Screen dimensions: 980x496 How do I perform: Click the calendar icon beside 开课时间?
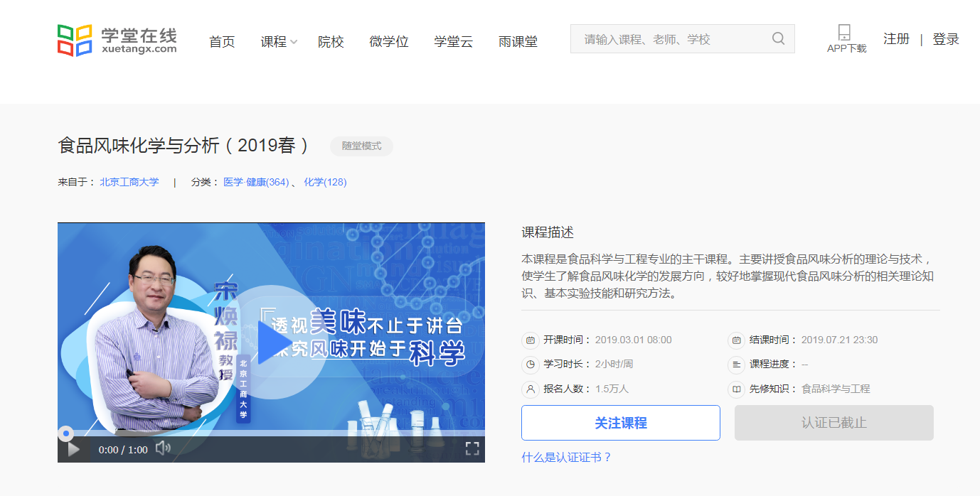pyautogui.click(x=531, y=340)
